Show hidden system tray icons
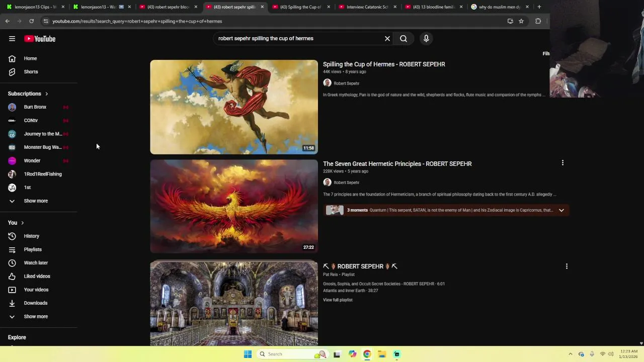The image size is (644, 362). click(x=570, y=354)
